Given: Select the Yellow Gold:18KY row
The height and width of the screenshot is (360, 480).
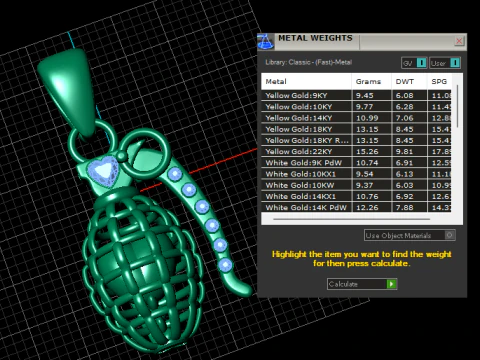Looking at the screenshot, I should click(356, 129).
